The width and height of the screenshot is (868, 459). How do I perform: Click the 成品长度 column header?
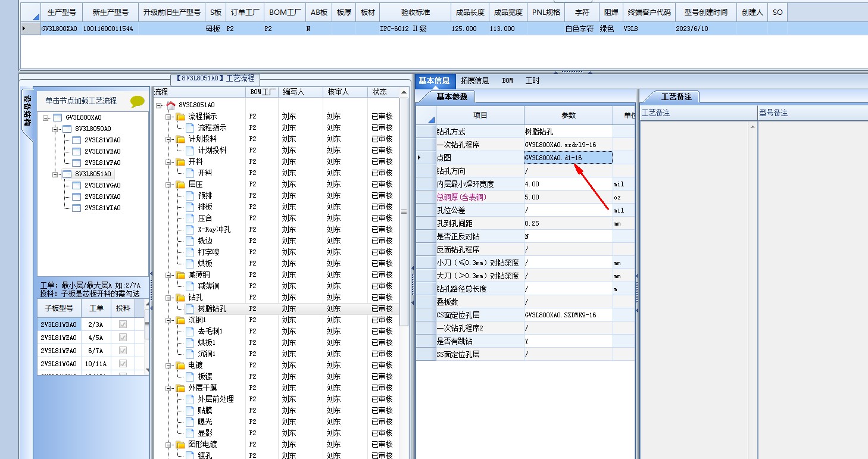coord(470,12)
